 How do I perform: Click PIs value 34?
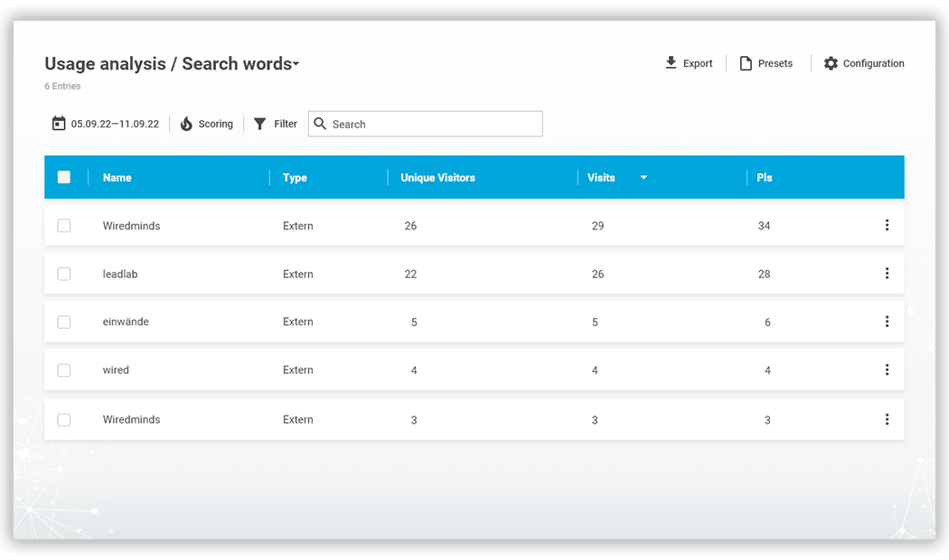(764, 226)
